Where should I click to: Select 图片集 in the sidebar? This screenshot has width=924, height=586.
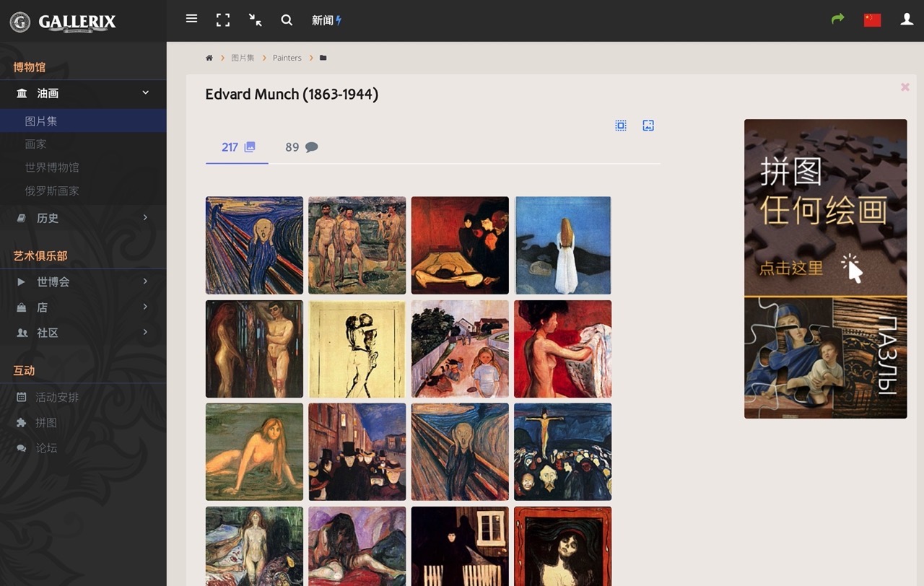83,121
